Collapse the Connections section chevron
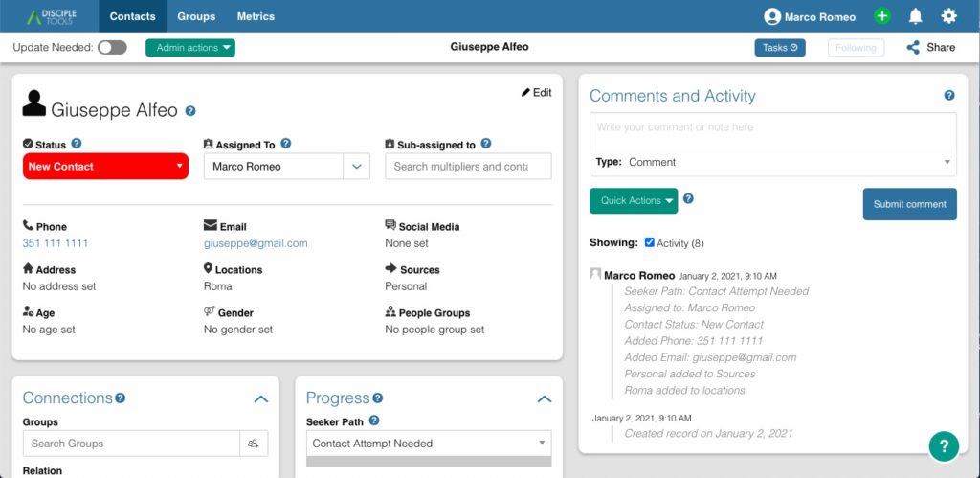980x478 pixels. click(261, 399)
